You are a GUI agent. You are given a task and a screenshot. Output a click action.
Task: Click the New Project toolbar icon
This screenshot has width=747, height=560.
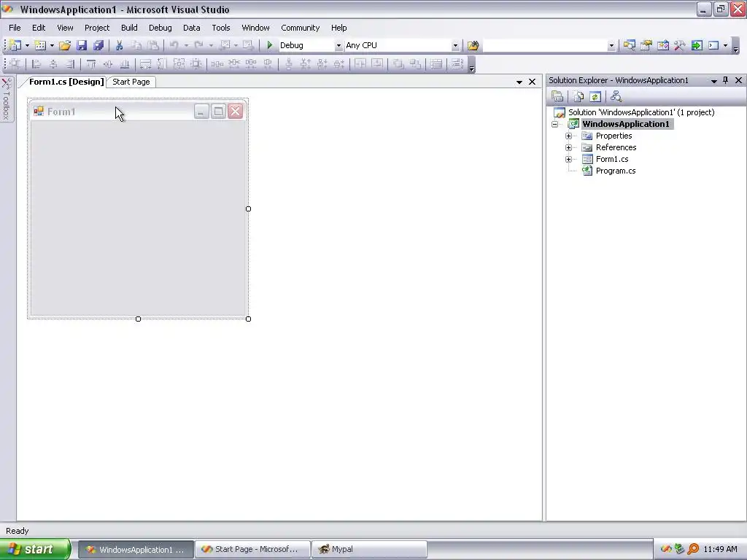pyautogui.click(x=15, y=45)
